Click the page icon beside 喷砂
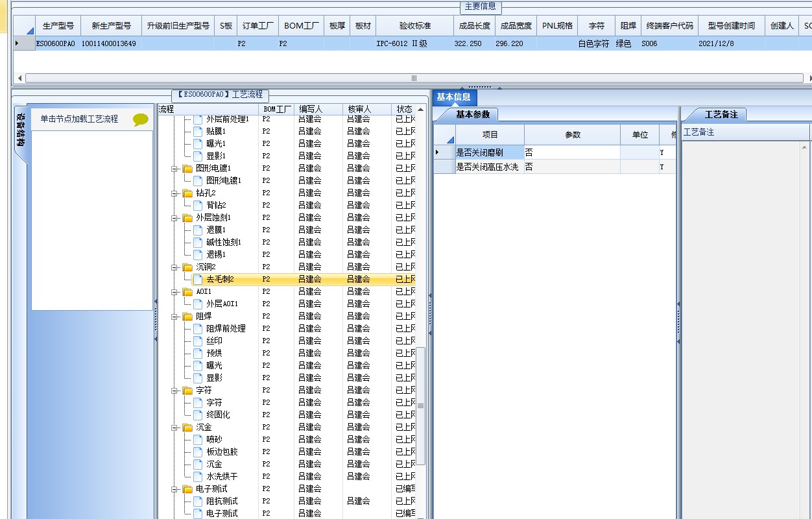Image resolution: width=812 pixels, height=519 pixels. pos(198,439)
